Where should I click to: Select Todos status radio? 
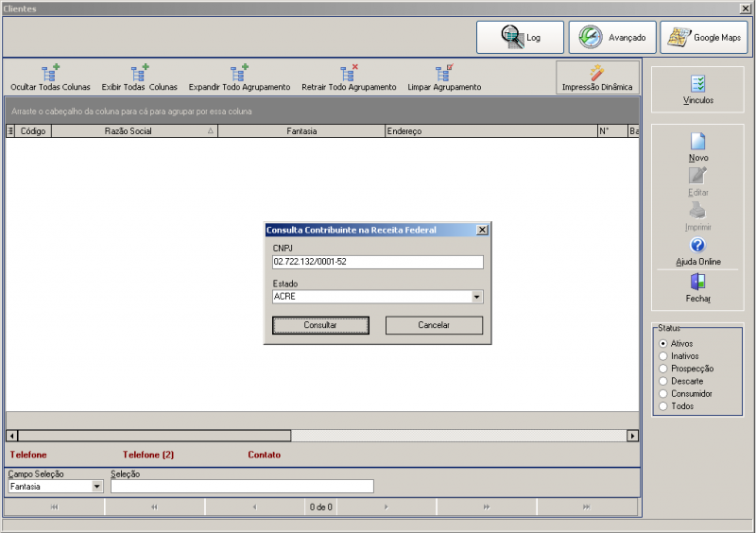click(x=663, y=406)
